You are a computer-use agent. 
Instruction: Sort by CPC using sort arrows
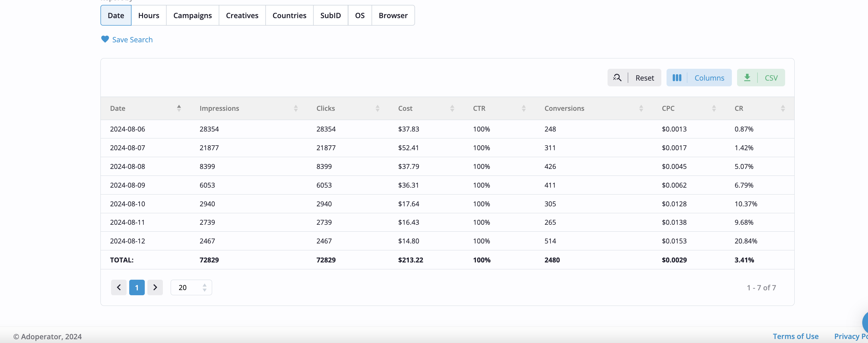(714, 108)
